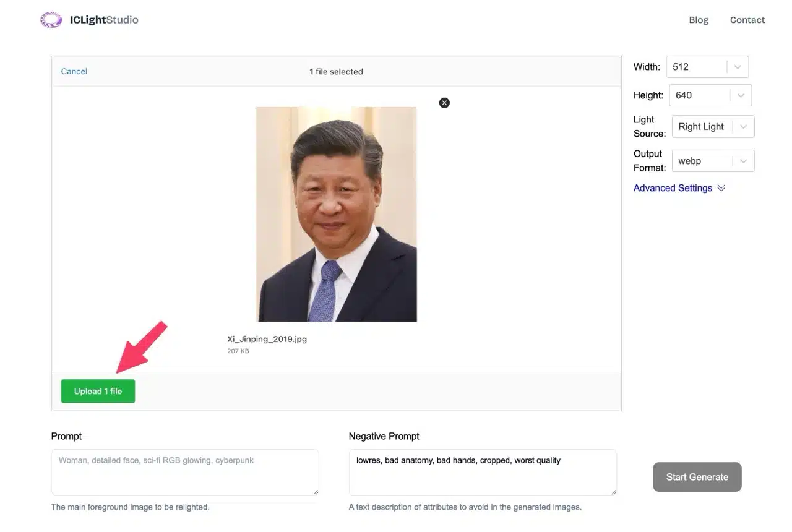Click the Cancel link in the upload panel
The width and height of the screenshot is (792, 532).
(74, 71)
